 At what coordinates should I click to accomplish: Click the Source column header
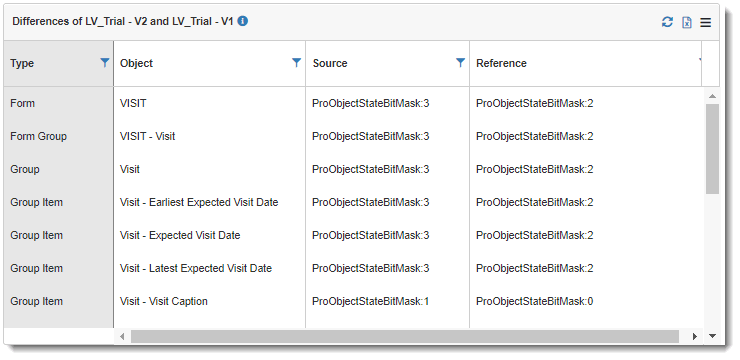click(330, 63)
